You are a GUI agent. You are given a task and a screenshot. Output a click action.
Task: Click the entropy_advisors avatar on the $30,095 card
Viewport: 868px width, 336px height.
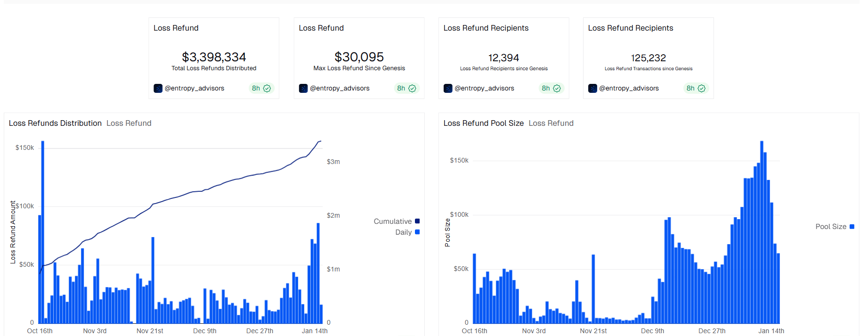click(x=303, y=88)
